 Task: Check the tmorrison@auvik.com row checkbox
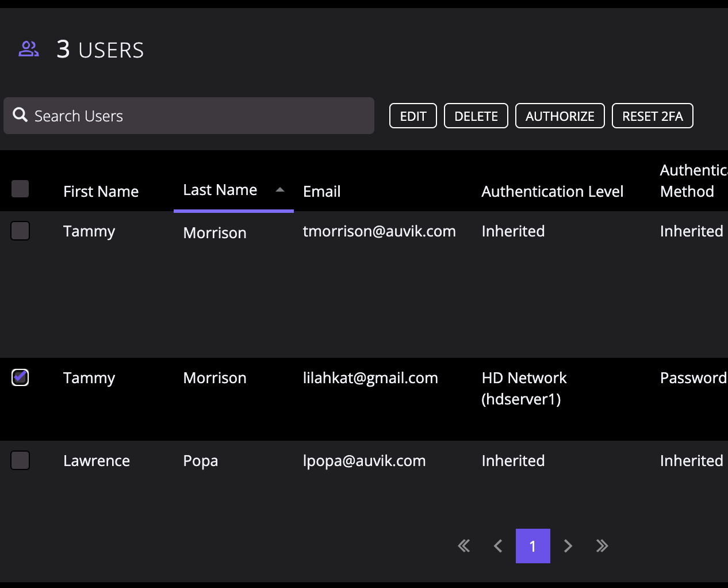coord(20,231)
